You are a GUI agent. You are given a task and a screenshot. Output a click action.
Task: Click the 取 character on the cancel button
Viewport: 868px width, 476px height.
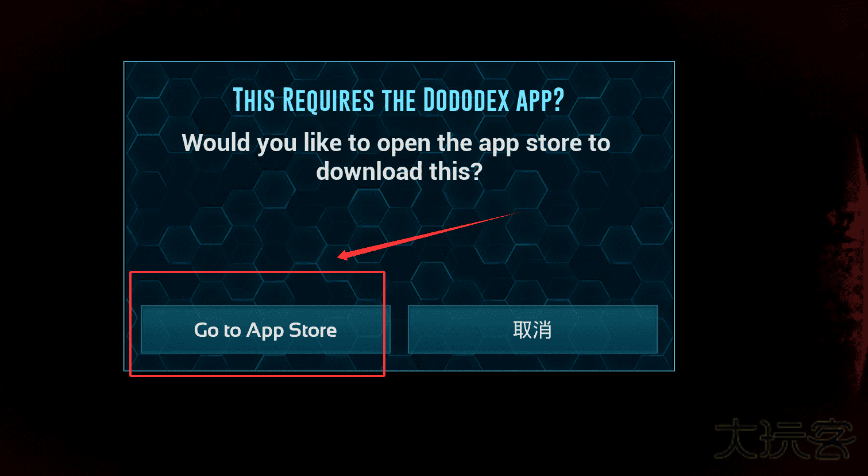[522, 330]
